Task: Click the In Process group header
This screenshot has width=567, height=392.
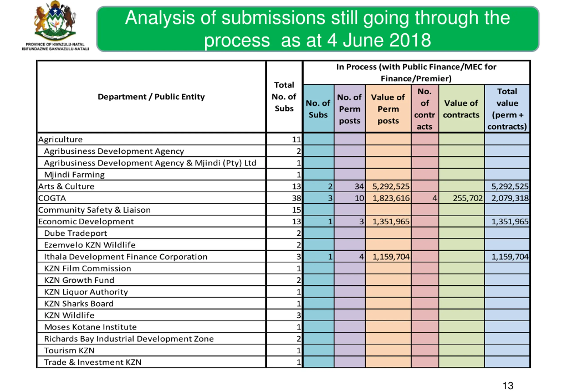Action: pyautogui.click(x=416, y=73)
